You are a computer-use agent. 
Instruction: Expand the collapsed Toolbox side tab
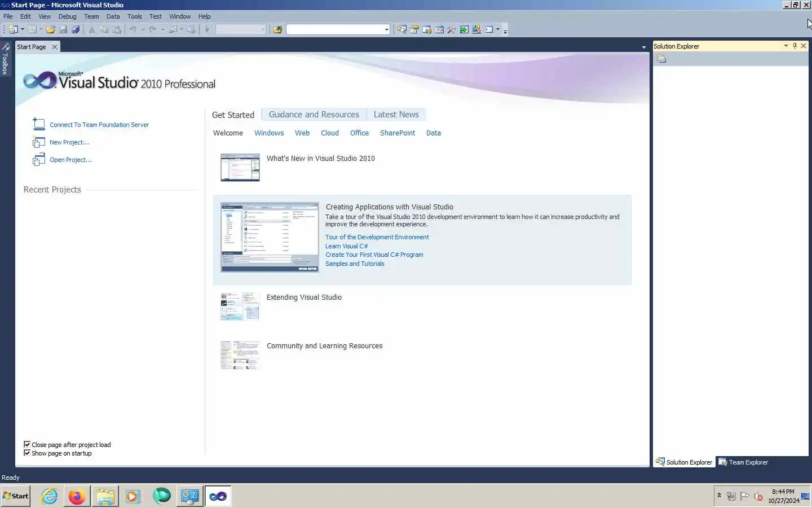[5, 59]
